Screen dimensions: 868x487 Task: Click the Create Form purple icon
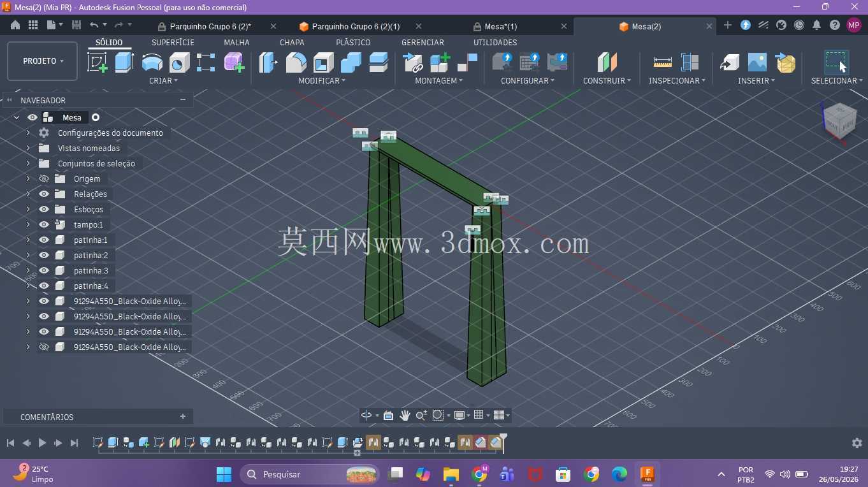[234, 62]
